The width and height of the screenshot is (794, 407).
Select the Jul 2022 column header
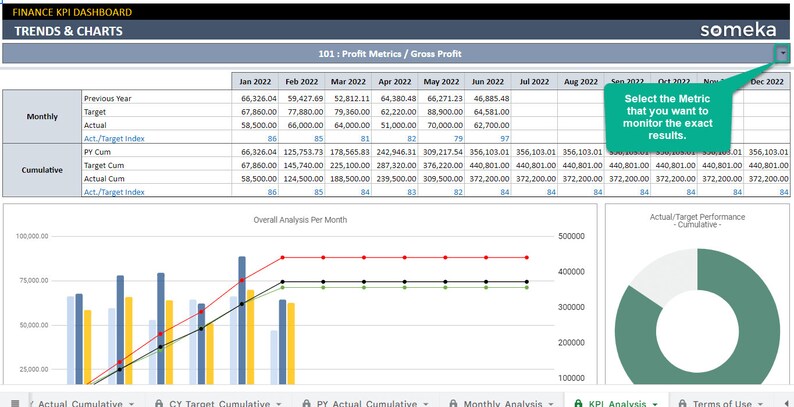(x=534, y=81)
